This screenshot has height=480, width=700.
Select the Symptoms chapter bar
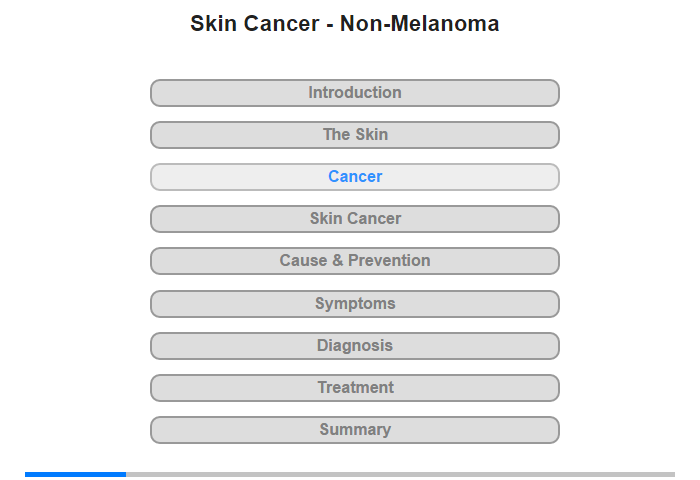[x=355, y=304]
